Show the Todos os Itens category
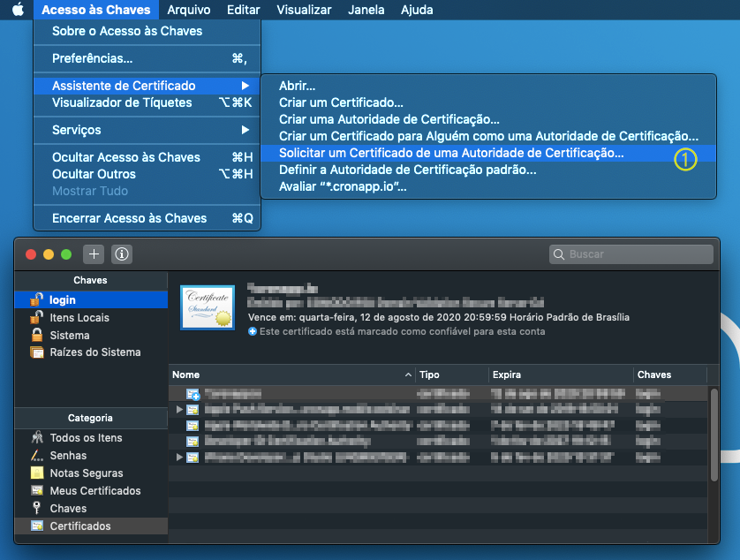Viewport: 740px width, 560px height. click(x=92, y=438)
